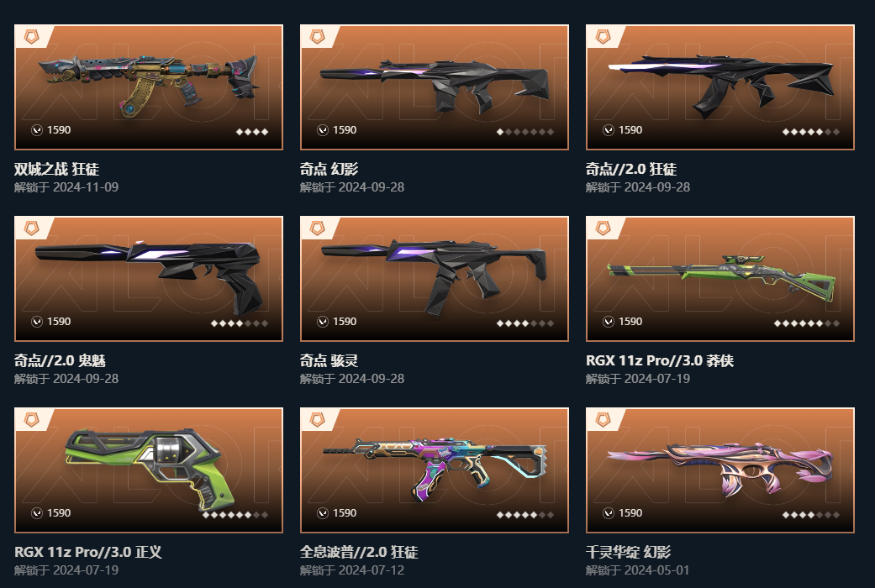Click the 全息波普//2.0 狂徒 title text

tap(359, 552)
